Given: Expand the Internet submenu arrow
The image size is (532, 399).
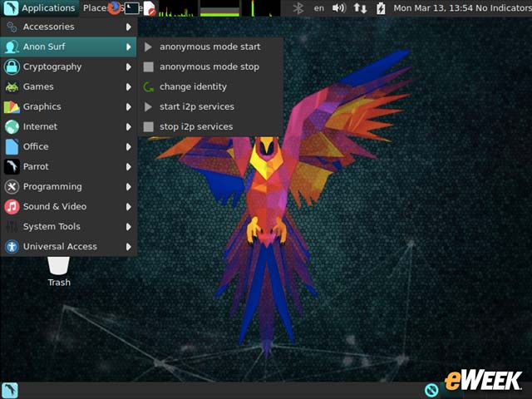Looking at the screenshot, I should (129, 127).
